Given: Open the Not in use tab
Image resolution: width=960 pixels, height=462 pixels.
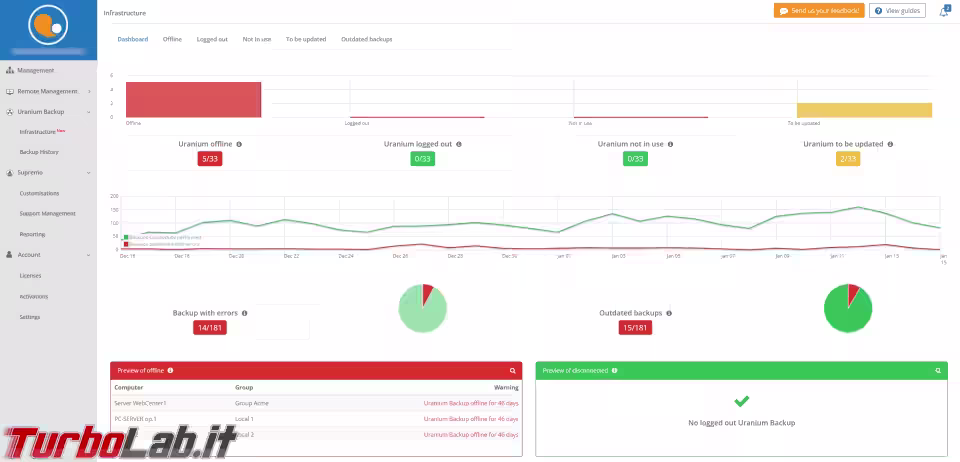Looking at the screenshot, I should tap(257, 39).
